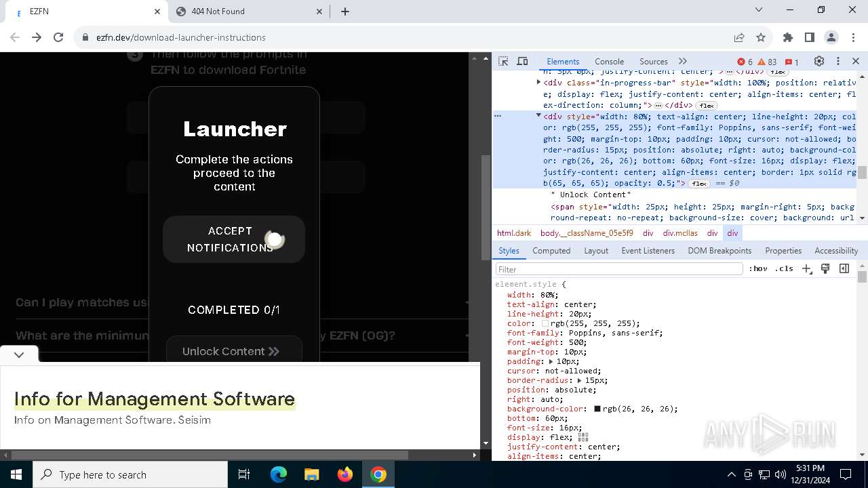Go back in browser history
The width and height of the screenshot is (868, 488).
15,37
